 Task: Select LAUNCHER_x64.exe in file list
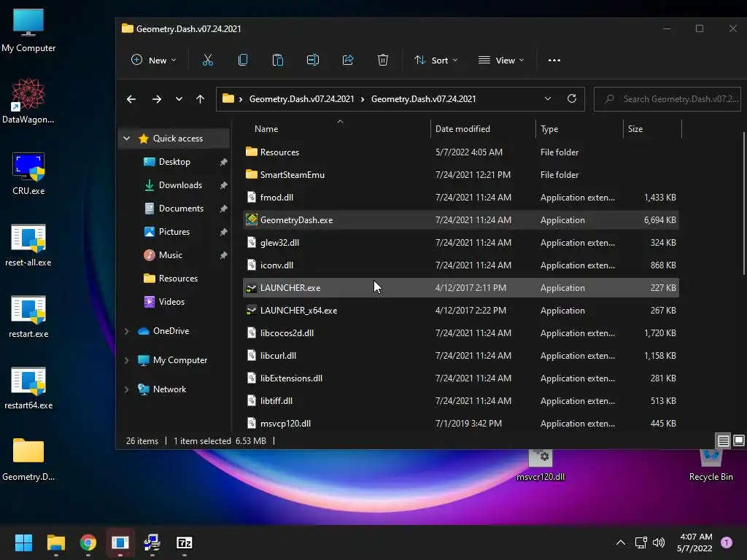461,311
